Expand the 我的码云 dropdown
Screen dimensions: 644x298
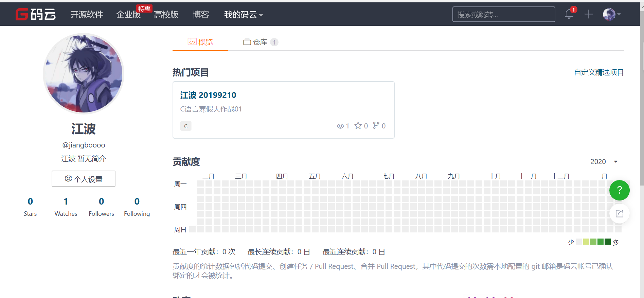[x=243, y=15]
